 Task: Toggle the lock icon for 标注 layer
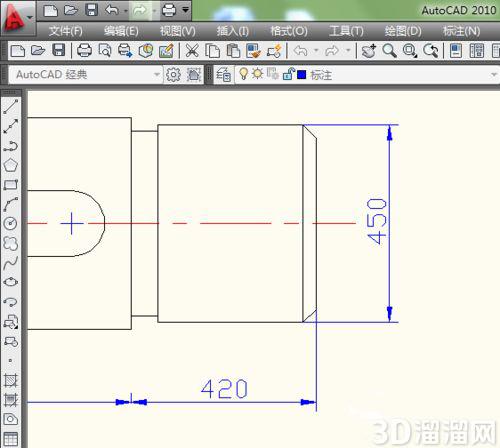pyautogui.click(x=288, y=74)
